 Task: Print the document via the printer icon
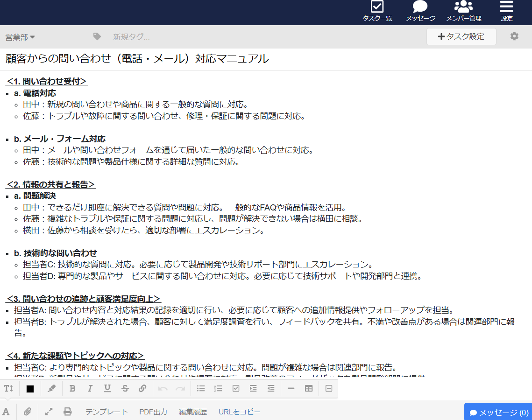pyautogui.click(x=68, y=412)
